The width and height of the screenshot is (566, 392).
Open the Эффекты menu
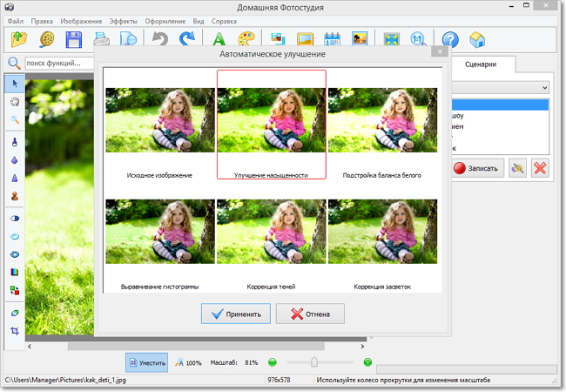tap(124, 21)
